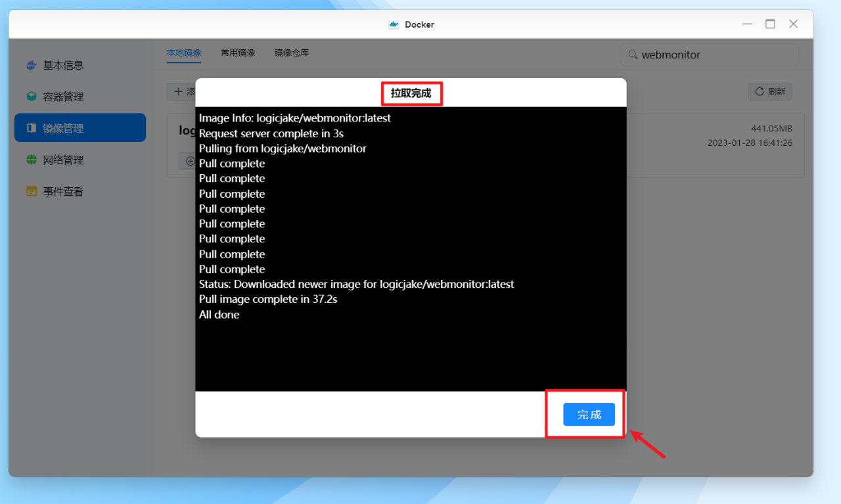Switch to the 镜像仓库 tab
This screenshot has width=841, height=504.
pos(291,53)
